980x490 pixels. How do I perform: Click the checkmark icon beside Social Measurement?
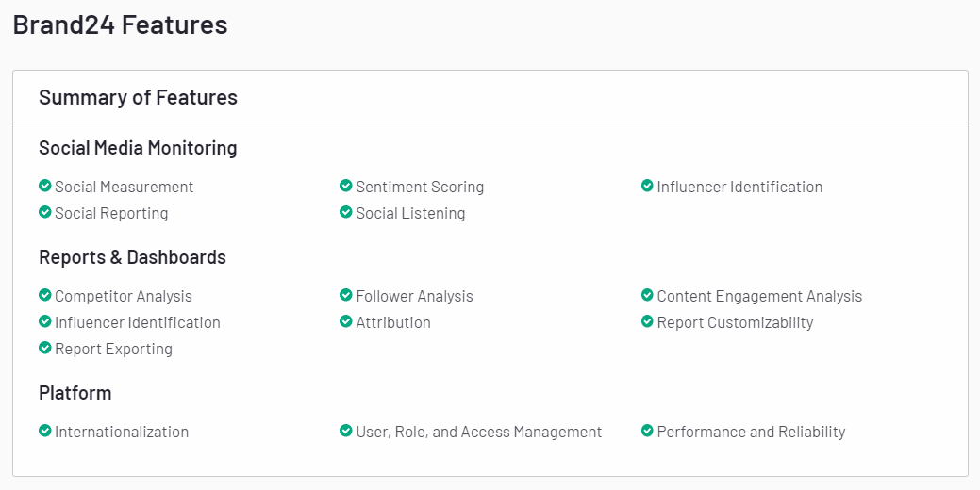tap(44, 186)
